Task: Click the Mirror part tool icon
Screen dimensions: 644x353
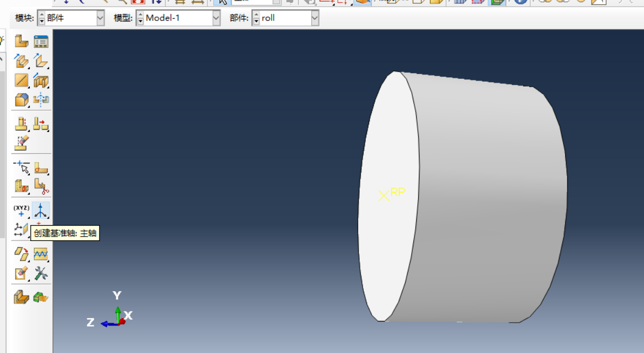Action: 41,100
